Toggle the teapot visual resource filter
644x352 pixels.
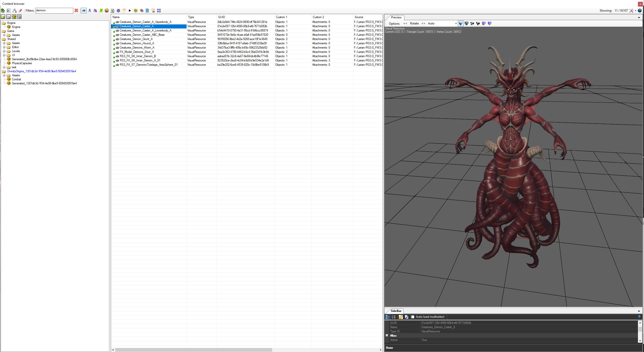[x=84, y=11]
